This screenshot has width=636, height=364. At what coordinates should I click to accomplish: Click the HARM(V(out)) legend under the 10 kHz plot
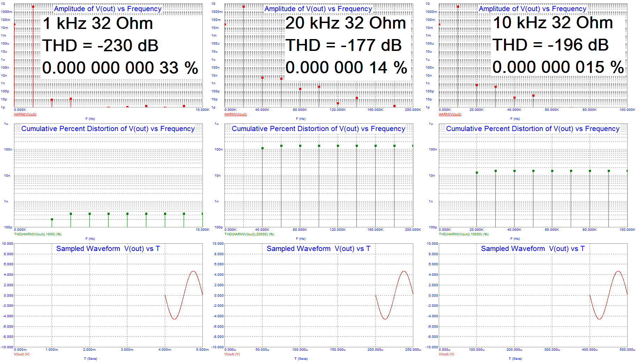click(x=450, y=114)
